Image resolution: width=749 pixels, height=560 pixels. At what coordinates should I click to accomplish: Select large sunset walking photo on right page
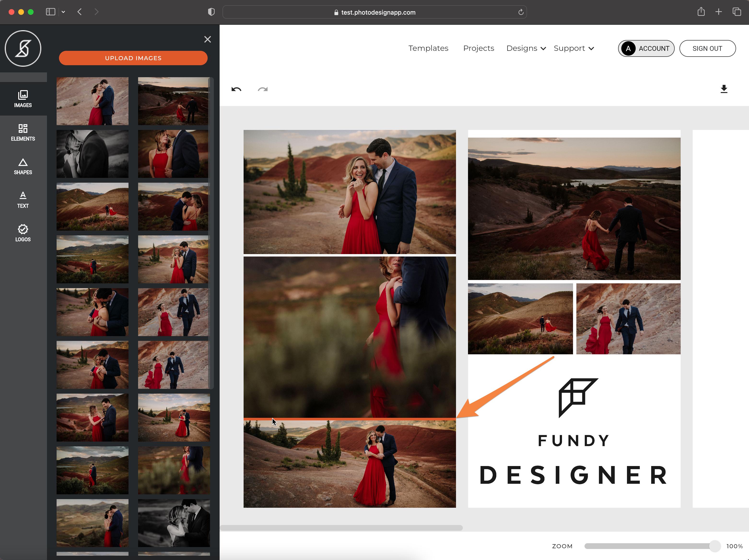(x=574, y=209)
